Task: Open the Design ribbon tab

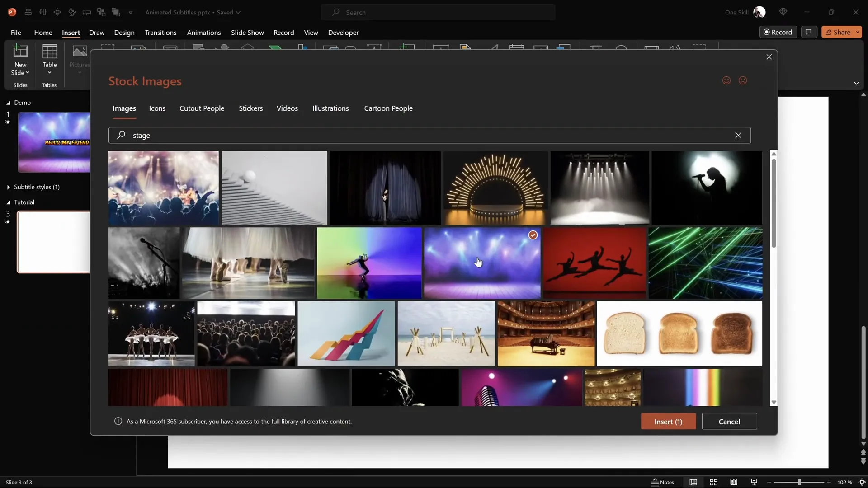Action: click(124, 33)
